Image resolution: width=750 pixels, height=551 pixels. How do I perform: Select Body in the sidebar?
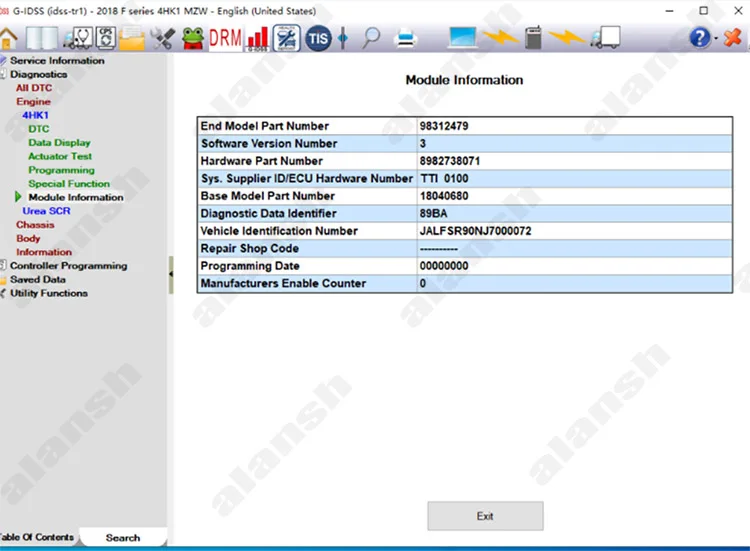(28, 239)
